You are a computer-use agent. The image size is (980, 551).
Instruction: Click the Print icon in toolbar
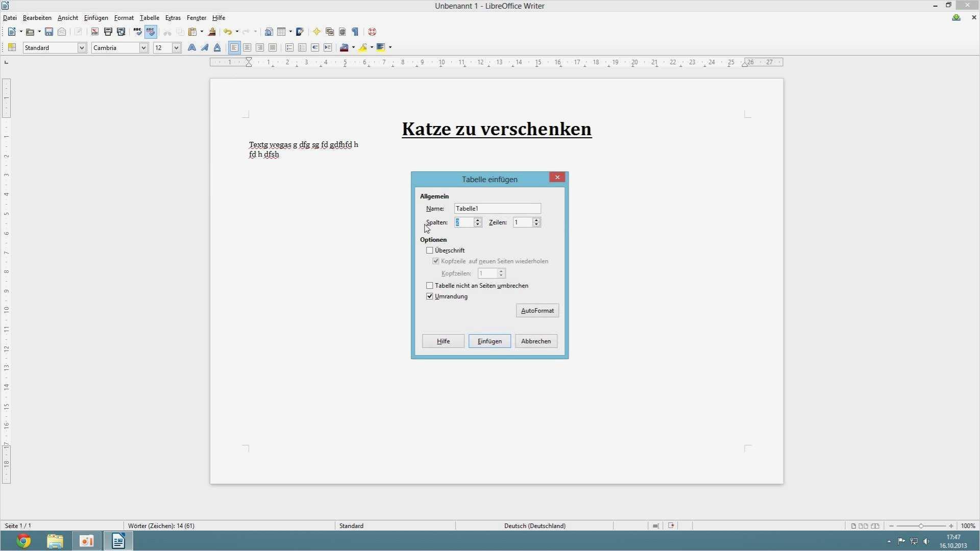click(x=108, y=32)
